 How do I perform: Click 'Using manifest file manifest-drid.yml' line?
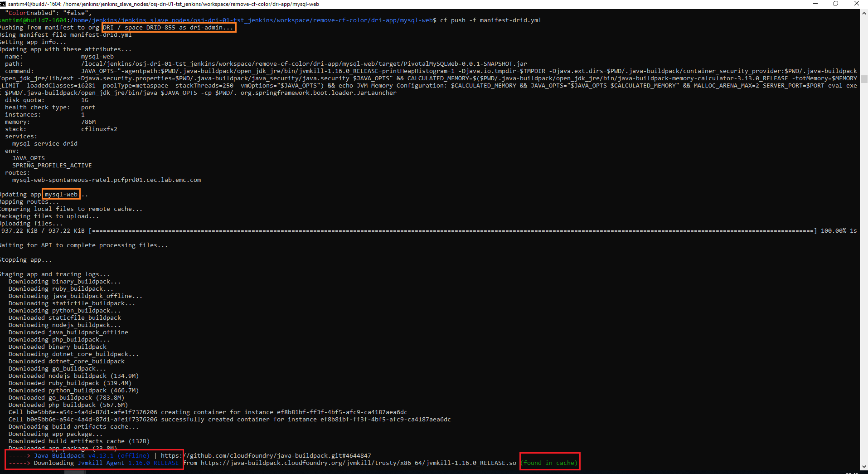pos(66,35)
